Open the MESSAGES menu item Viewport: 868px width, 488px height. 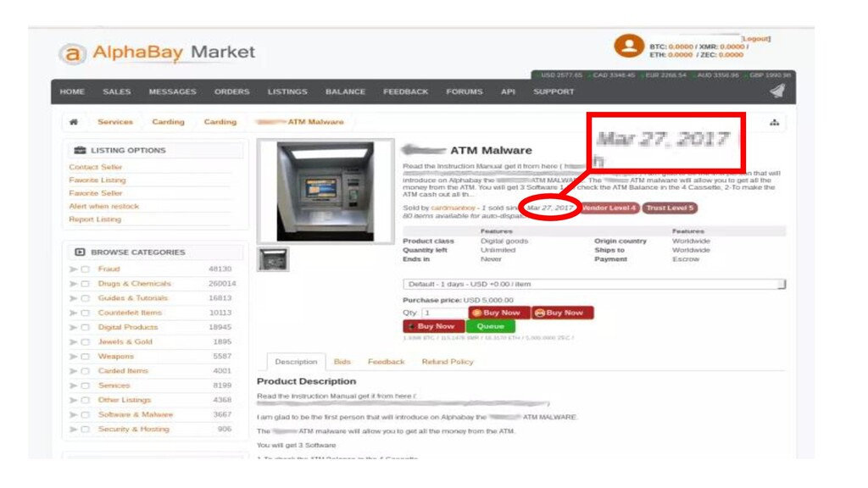173,91
